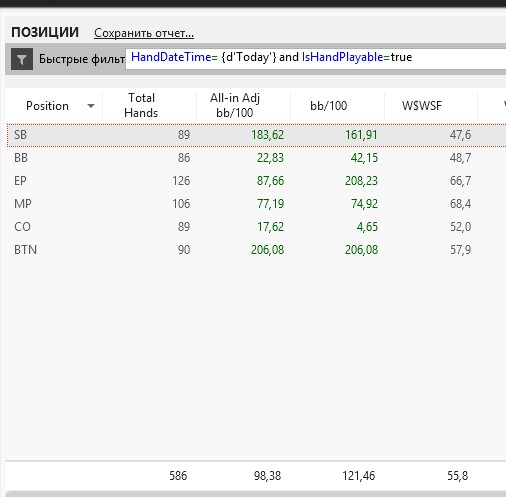Click the 17,62 All-in Adj value
506x497 pixels.
(270, 227)
